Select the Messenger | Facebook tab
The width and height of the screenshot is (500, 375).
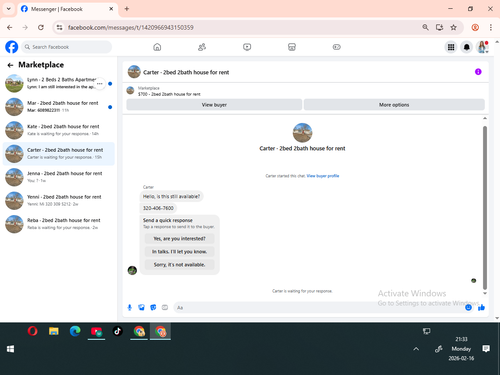click(67, 9)
